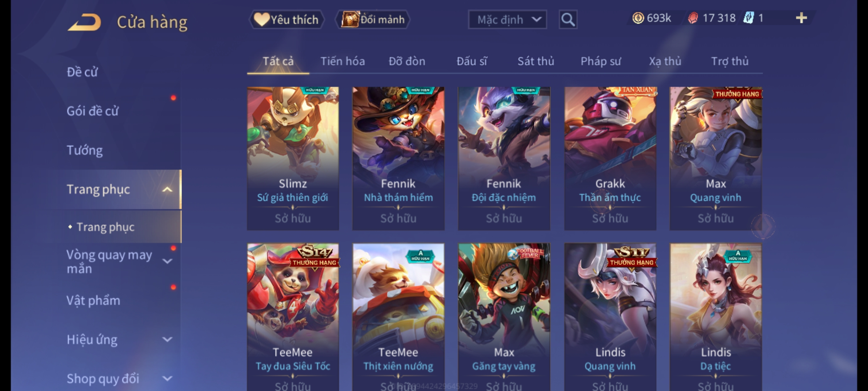868x391 pixels.
Task: Select the Tiến hóa tab
Action: click(342, 61)
